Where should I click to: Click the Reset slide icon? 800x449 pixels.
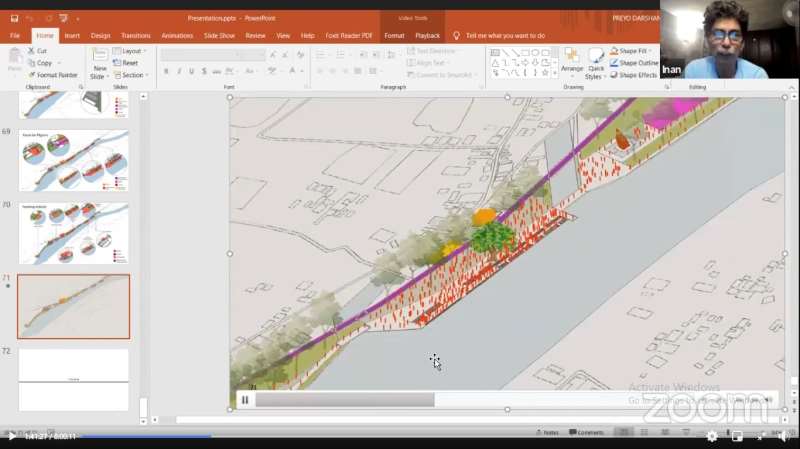tap(125, 63)
